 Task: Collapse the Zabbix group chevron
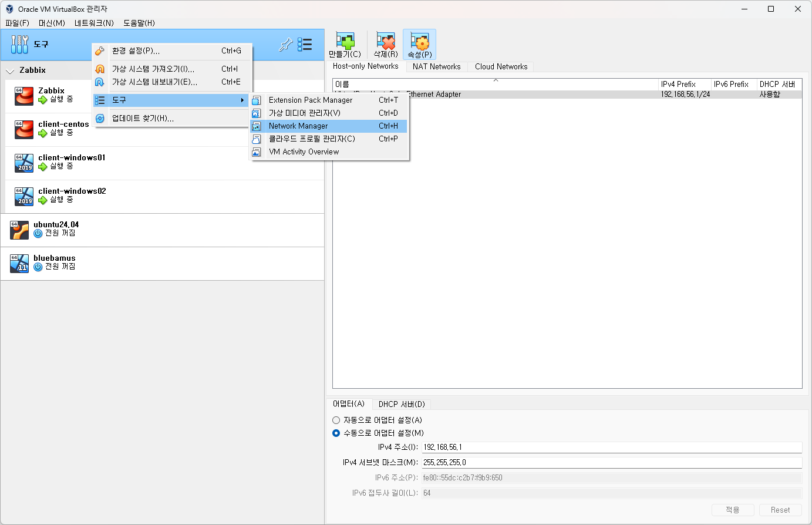(x=9, y=71)
